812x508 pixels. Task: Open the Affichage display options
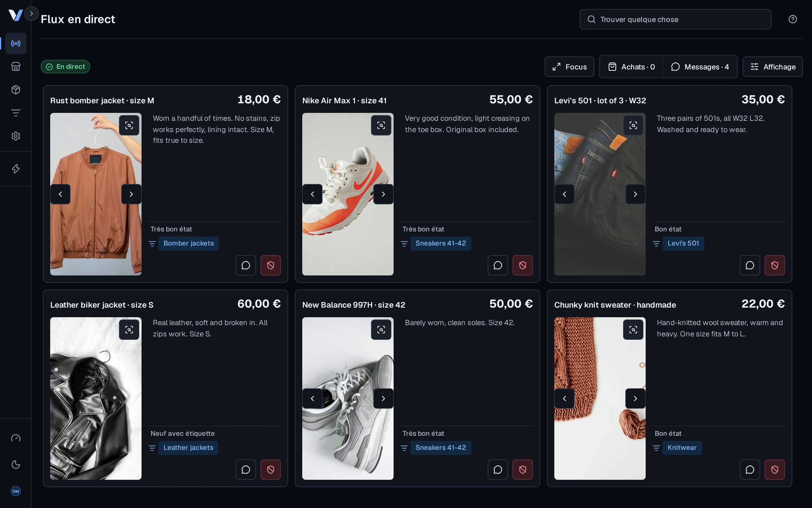[773, 67]
